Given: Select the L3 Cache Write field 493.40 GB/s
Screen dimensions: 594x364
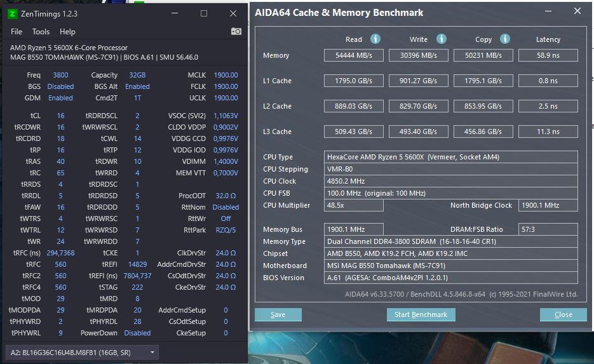Looking at the screenshot, I should 418,131.
